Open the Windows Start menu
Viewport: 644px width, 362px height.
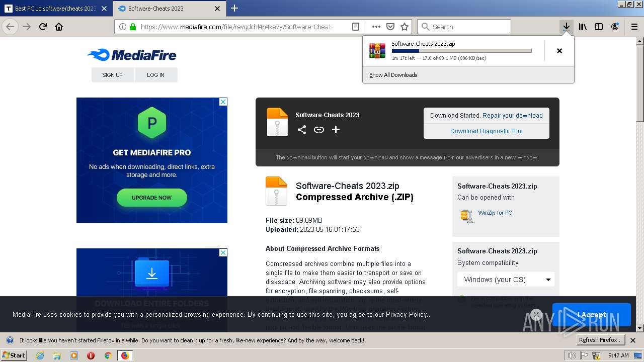14,355
